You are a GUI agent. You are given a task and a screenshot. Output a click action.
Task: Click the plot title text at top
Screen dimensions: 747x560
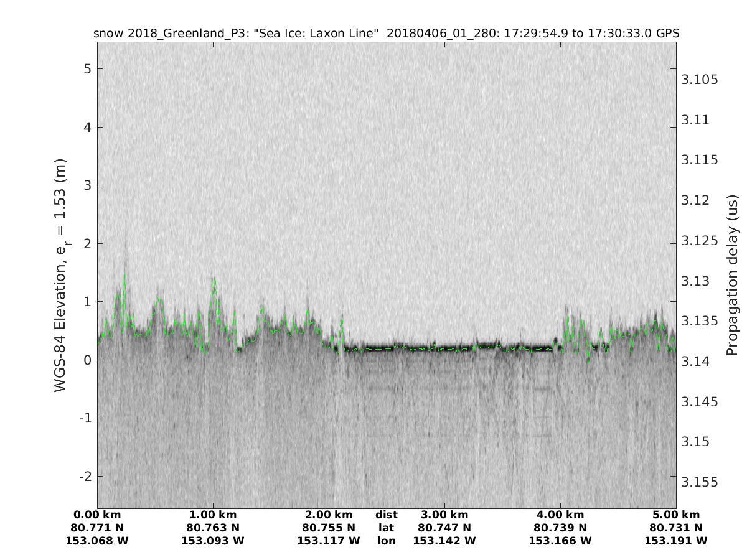coord(386,33)
